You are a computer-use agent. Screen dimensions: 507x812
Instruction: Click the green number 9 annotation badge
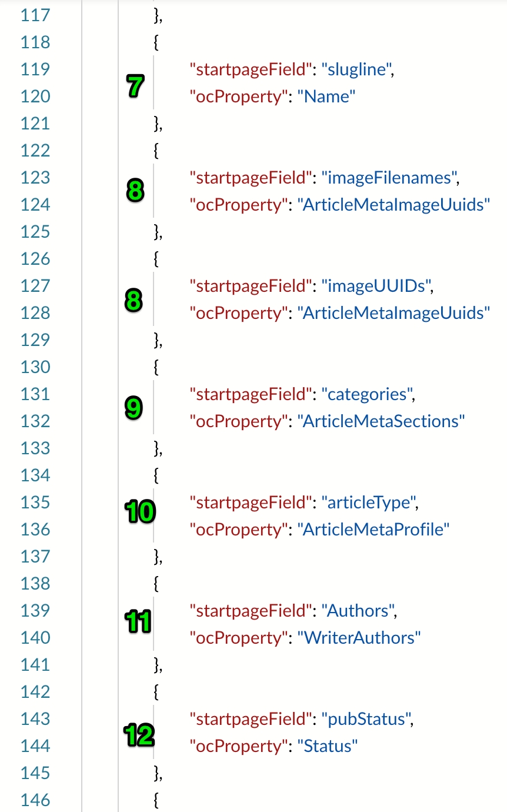(134, 408)
